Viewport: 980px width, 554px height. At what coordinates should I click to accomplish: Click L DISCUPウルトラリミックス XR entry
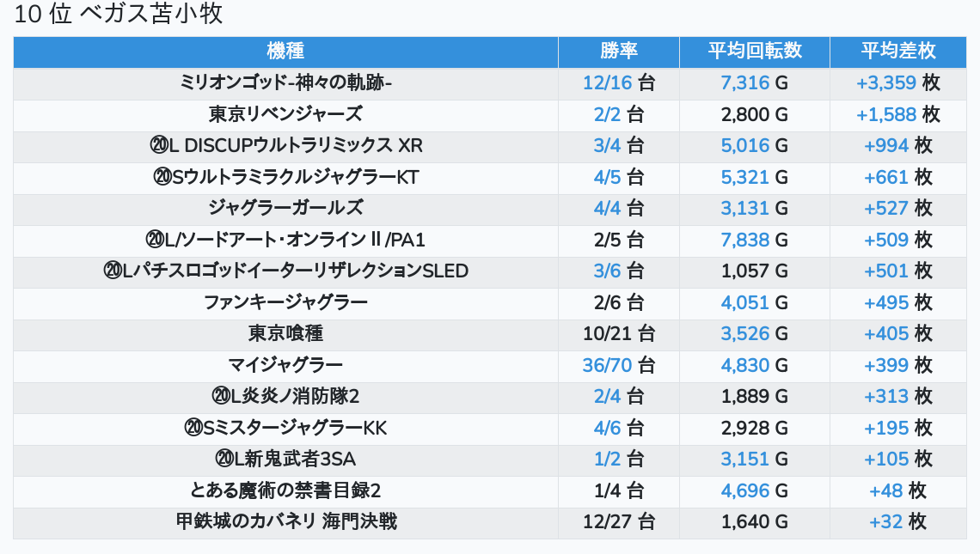pos(285,145)
